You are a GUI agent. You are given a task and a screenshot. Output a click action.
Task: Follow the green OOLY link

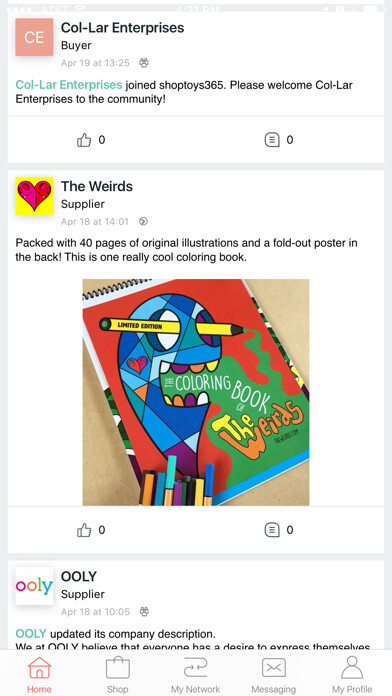pos(31,633)
